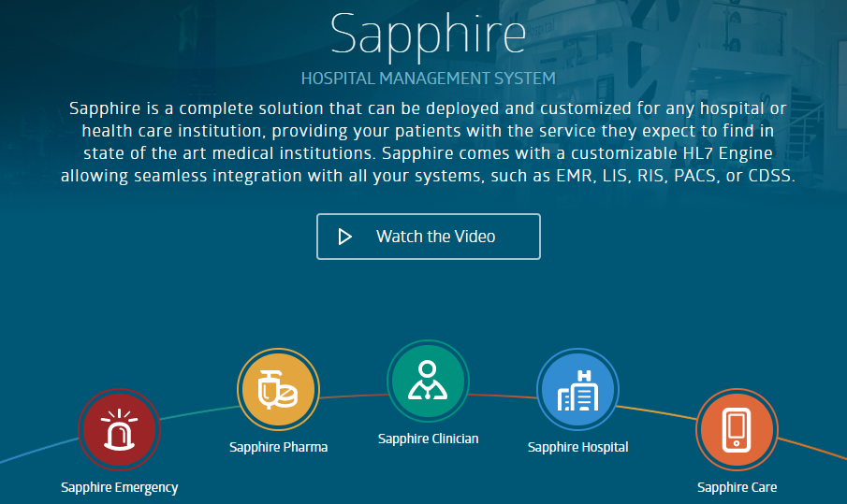Screen dimensions: 847x504
Task: Click the Sapphire Emergency label
Action: click(120, 488)
